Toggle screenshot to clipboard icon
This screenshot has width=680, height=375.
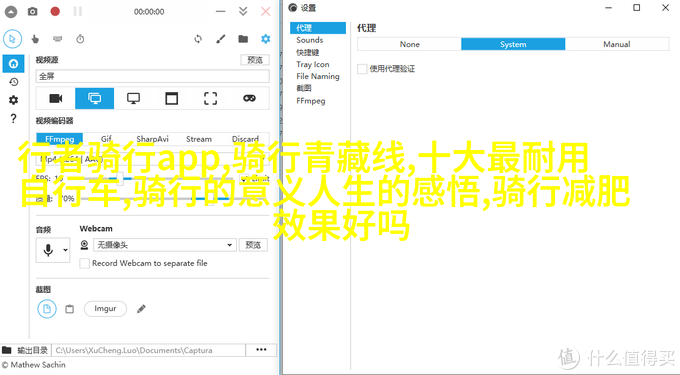tap(69, 309)
